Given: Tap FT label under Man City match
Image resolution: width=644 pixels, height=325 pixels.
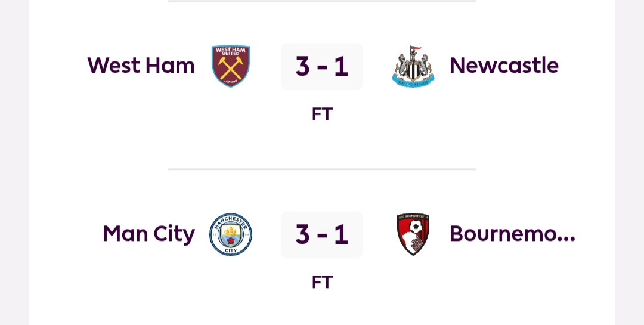Looking at the screenshot, I should tap(322, 282).
